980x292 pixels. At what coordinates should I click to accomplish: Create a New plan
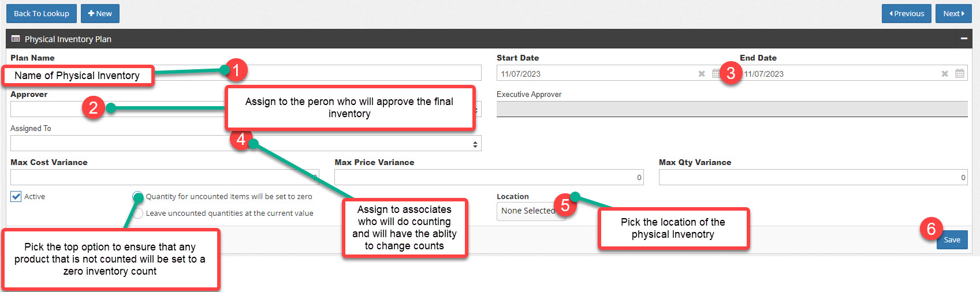[x=100, y=13]
